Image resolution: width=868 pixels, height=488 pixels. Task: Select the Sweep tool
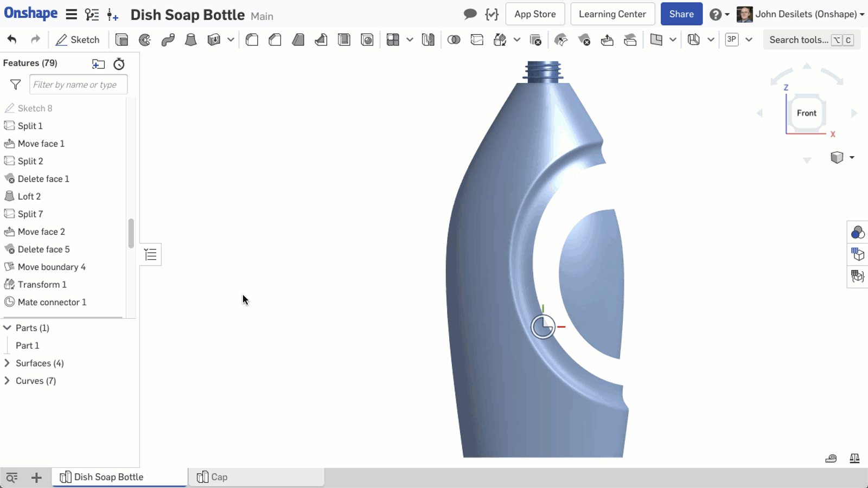[x=168, y=40]
